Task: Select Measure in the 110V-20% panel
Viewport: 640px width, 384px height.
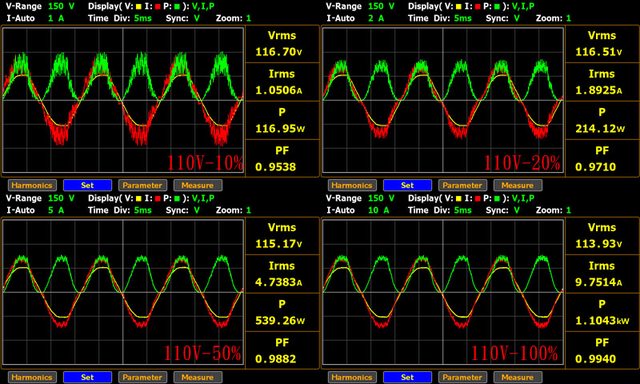Action: (x=518, y=185)
